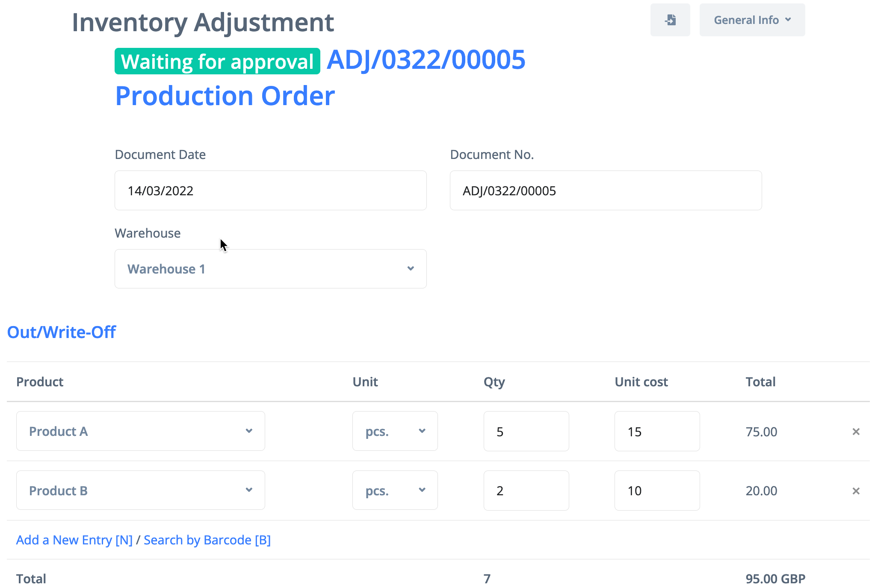Open the General Info dropdown menu
Viewport: 875px width, 588px height.
click(752, 20)
